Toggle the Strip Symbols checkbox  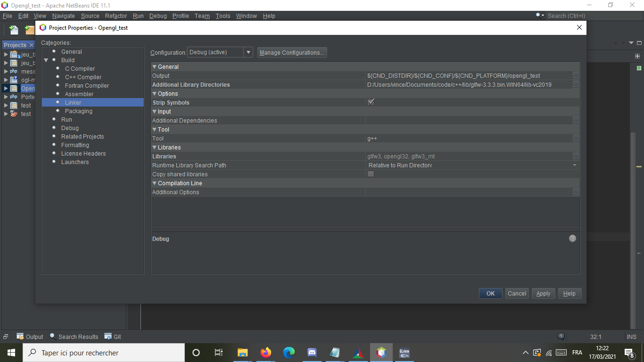[371, 102]
